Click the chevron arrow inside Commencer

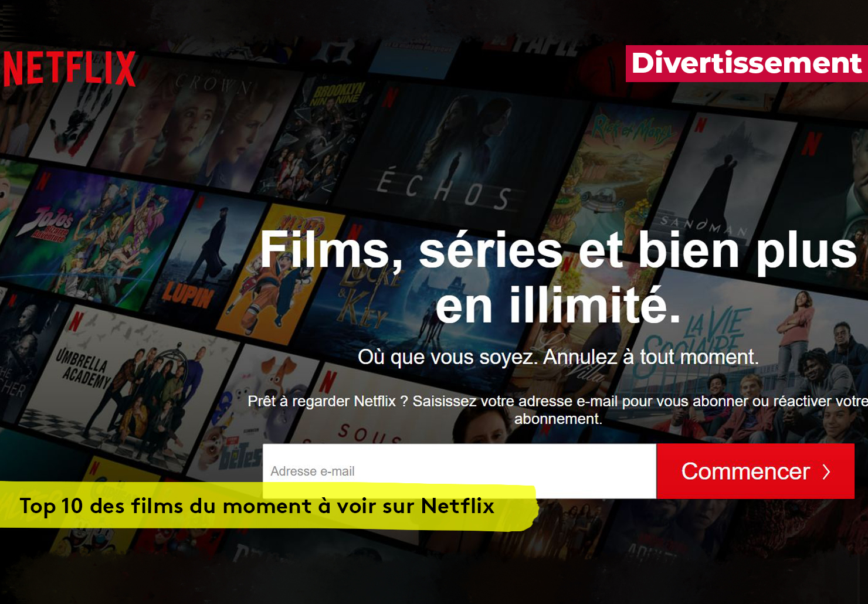[826, 471]
